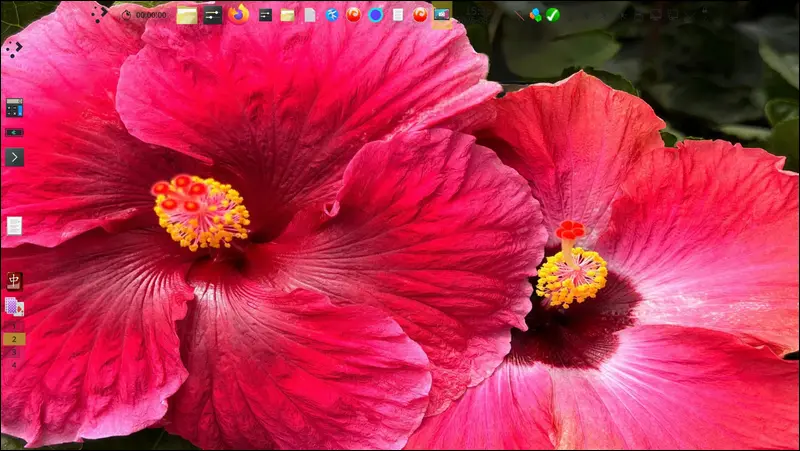800x451 pixels.
Task: Switch to virtual desktop 3 in pager
Action: pyautogui.click(x=14, y=352)
